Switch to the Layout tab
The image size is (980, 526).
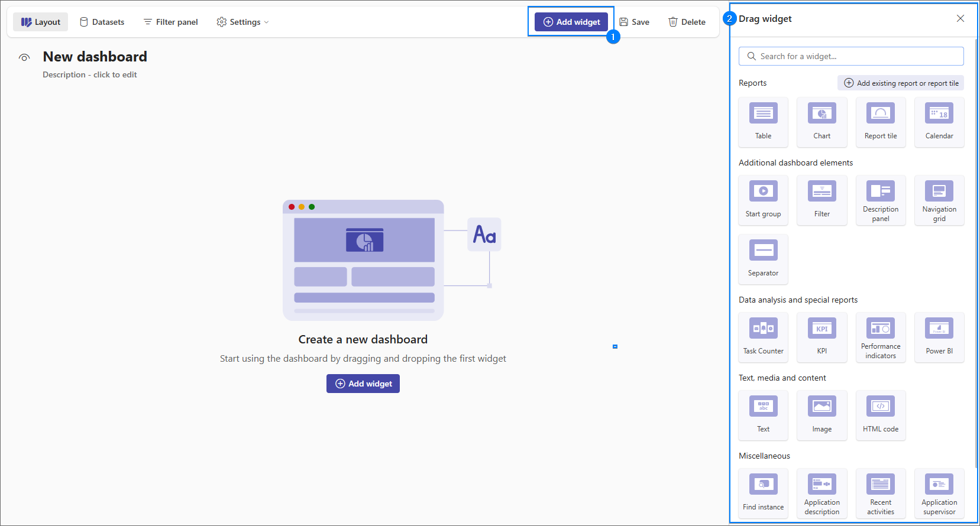41,22
